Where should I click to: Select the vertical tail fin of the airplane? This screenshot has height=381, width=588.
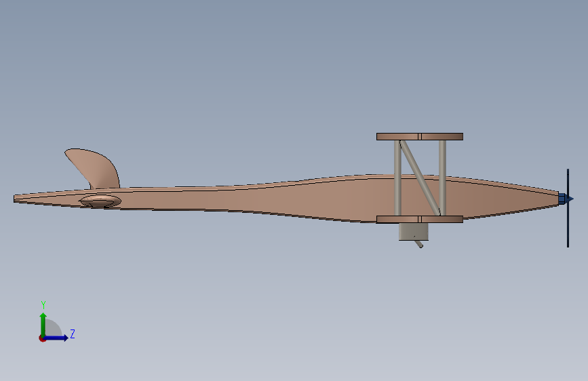[x=96, y=167]
